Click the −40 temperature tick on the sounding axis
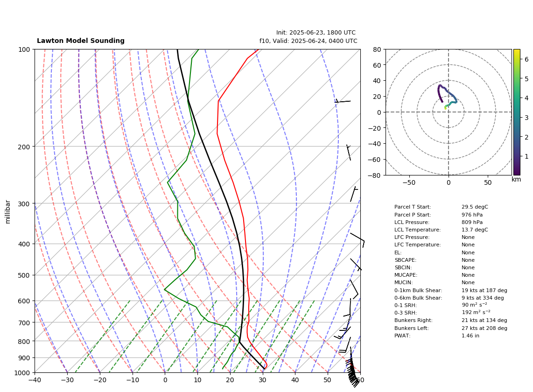Screen dimensions: 533x392 pyautogui.click(x=35, y=380)
